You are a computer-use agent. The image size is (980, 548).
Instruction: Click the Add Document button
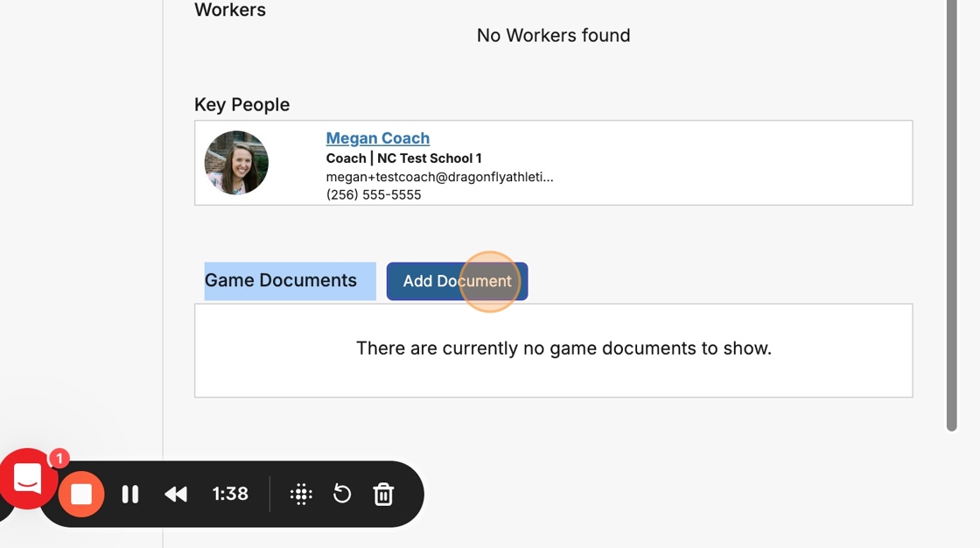click(457, 281)
